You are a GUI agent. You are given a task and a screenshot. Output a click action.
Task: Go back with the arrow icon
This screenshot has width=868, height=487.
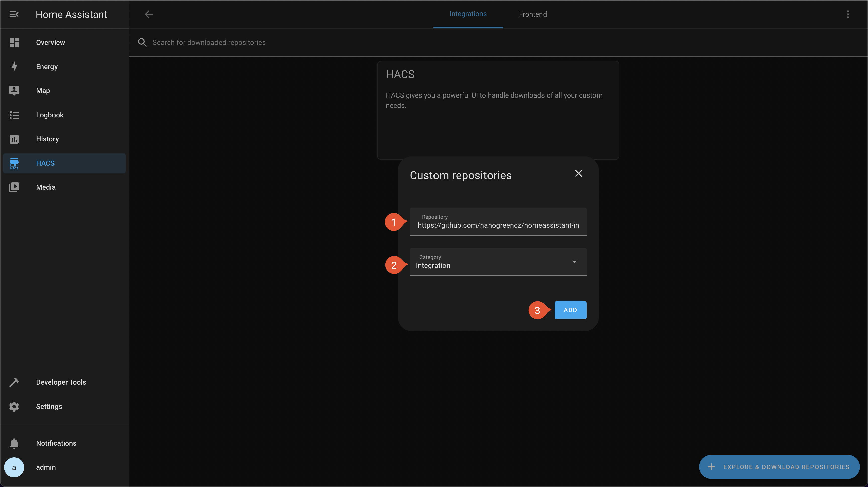149,14
